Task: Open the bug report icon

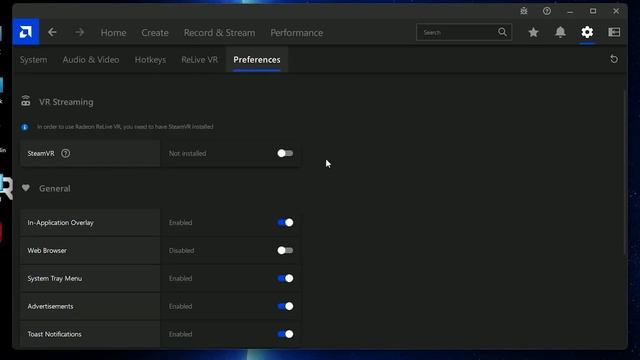Action: pos(524,11)
